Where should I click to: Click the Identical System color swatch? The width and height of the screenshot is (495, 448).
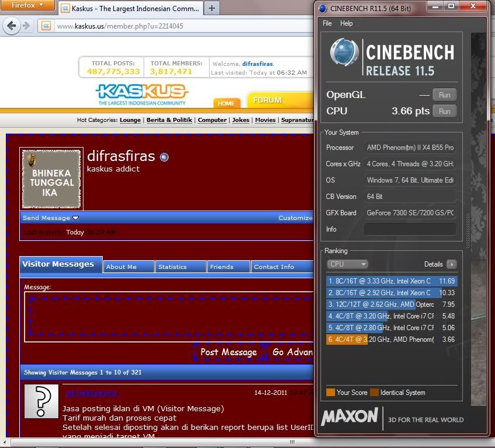tap(374, 392)
